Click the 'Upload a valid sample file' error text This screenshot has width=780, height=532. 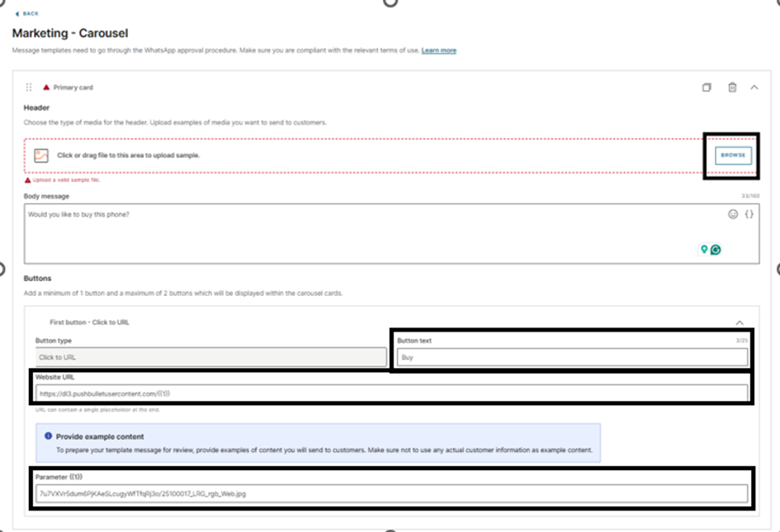click(x=66, y=180)
